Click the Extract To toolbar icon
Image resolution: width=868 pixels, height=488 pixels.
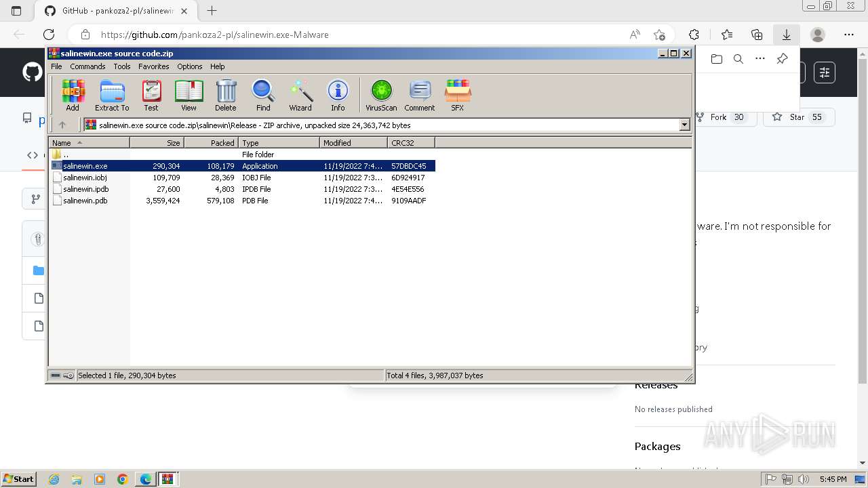[112, 95]
